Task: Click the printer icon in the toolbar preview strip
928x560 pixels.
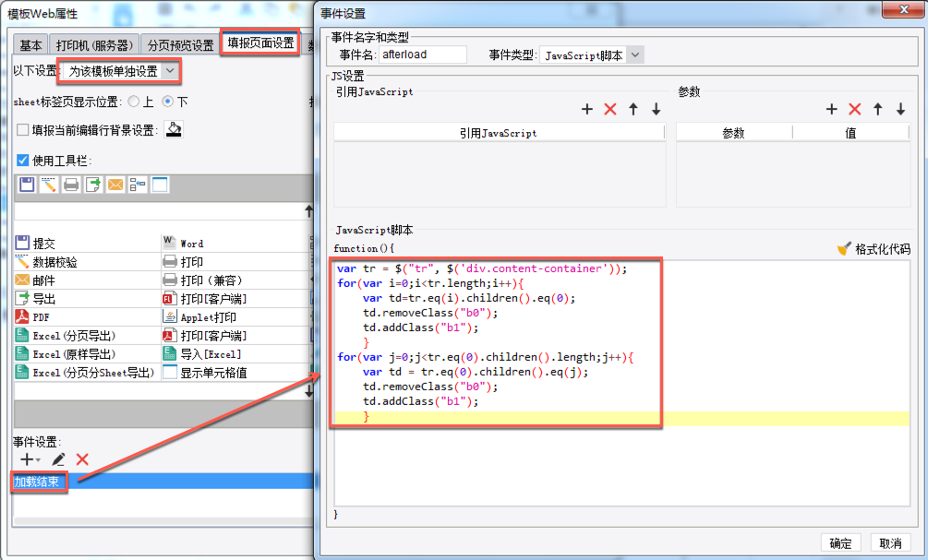Action: 71,185
